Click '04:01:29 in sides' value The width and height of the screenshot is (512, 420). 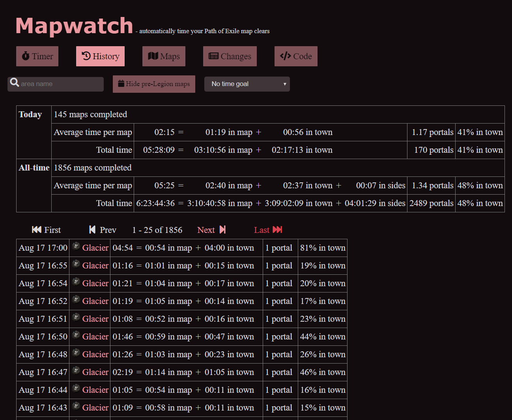[375, 203]
